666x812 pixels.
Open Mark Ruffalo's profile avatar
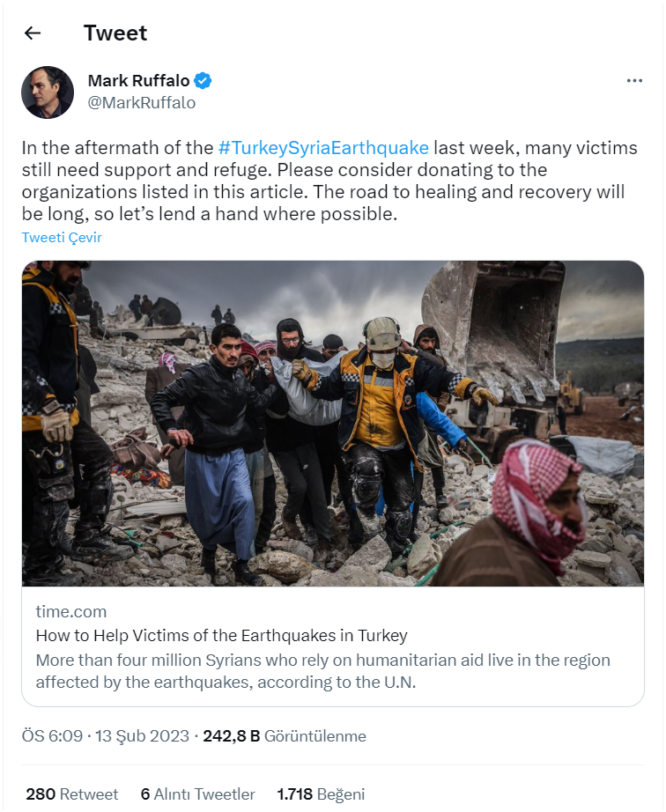pyautogui.click(x=48, y=92)
